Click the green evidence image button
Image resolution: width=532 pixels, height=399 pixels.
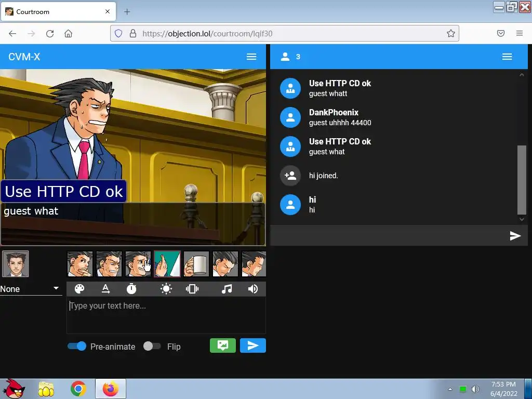click(222, 345)
